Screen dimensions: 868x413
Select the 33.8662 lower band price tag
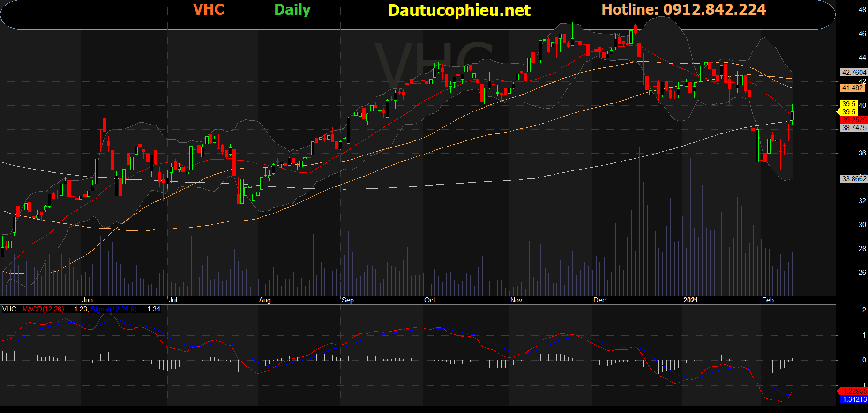(x=854, y=179)
